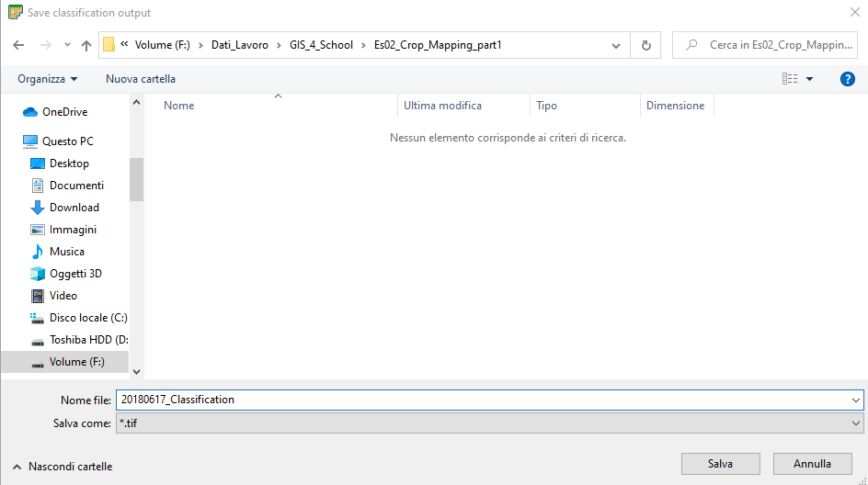The image size is (868, 485).
Task: Open the Organizza menu
Action: click(48, 79)
